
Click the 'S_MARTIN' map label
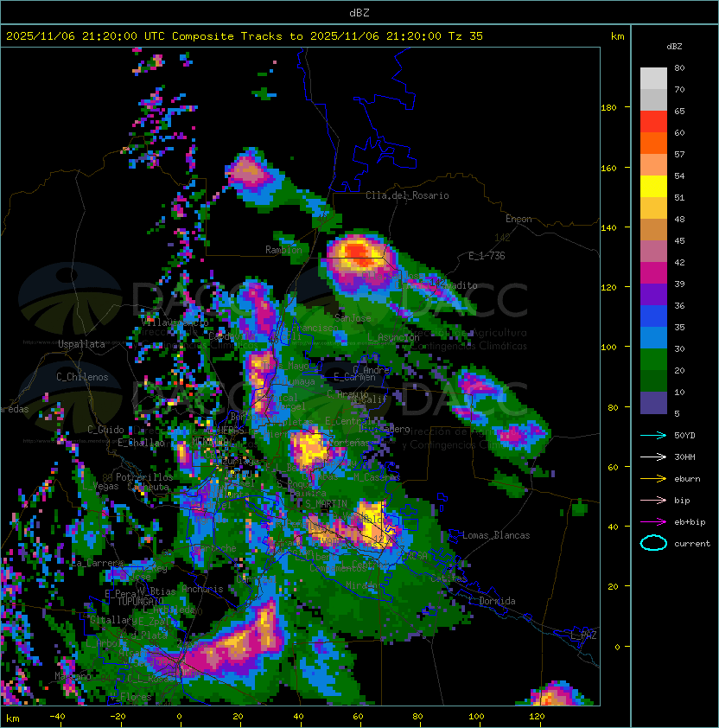pyautogui.click(x=327, y=504)
